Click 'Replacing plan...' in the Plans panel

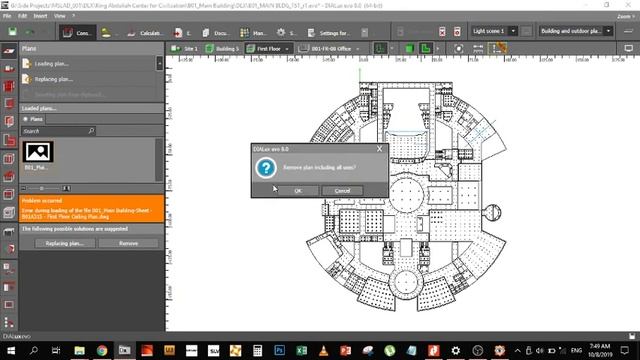[x=54, y=79]
